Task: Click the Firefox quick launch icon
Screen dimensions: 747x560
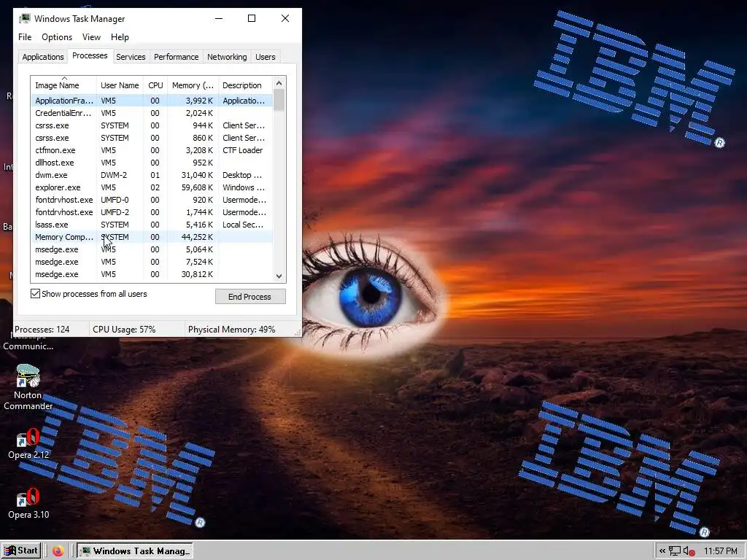Action: coord(58,551)
